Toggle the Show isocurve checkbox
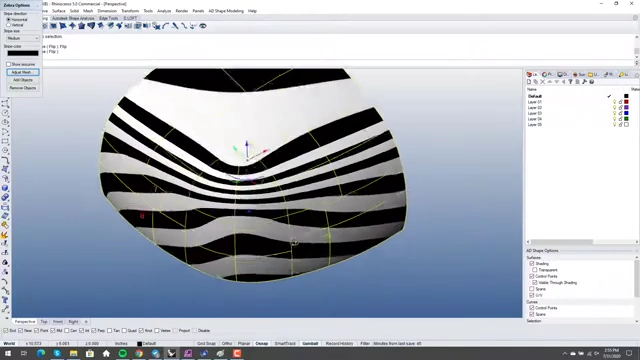 click(x=8, y=64)
